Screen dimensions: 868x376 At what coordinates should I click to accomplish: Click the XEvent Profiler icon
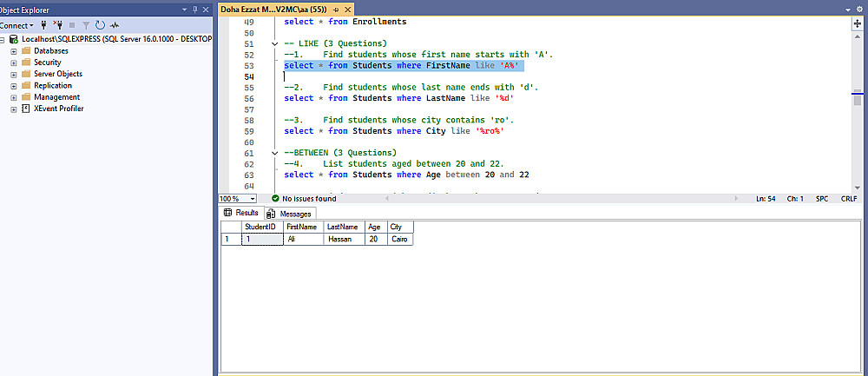pos(25,109)
